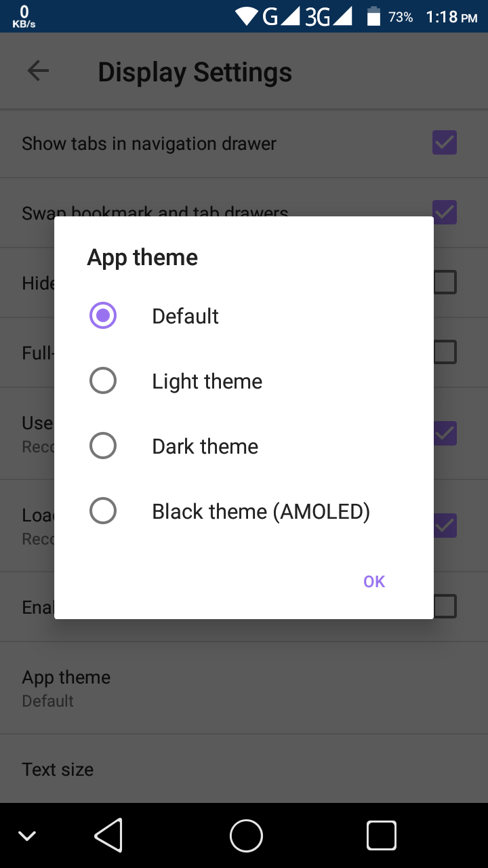Image resolution: width=488 pixels, height=868 pixels.
Task: Tap the down chevron in navigation bar
Action: [x=27, y=835]
